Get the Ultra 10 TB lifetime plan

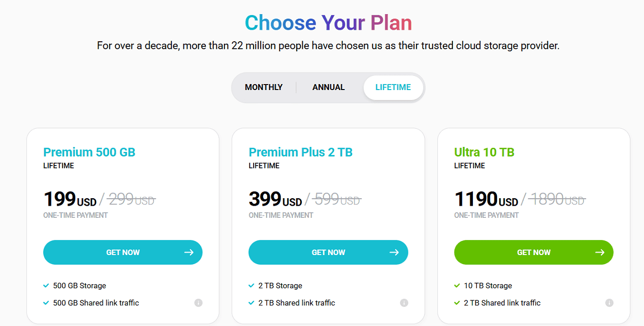click(533, 253)
